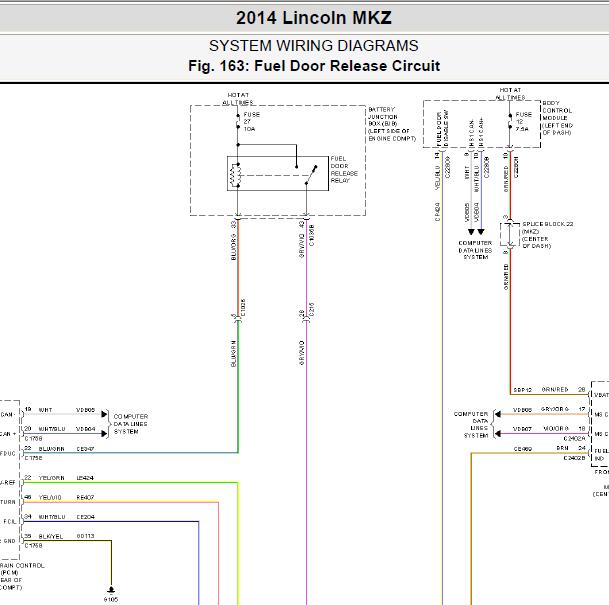The height and width of the screenshot is (605, 609).
Task: Click the "2014 Lincoln MKZ" title text
Action: (x=314, y=18)
